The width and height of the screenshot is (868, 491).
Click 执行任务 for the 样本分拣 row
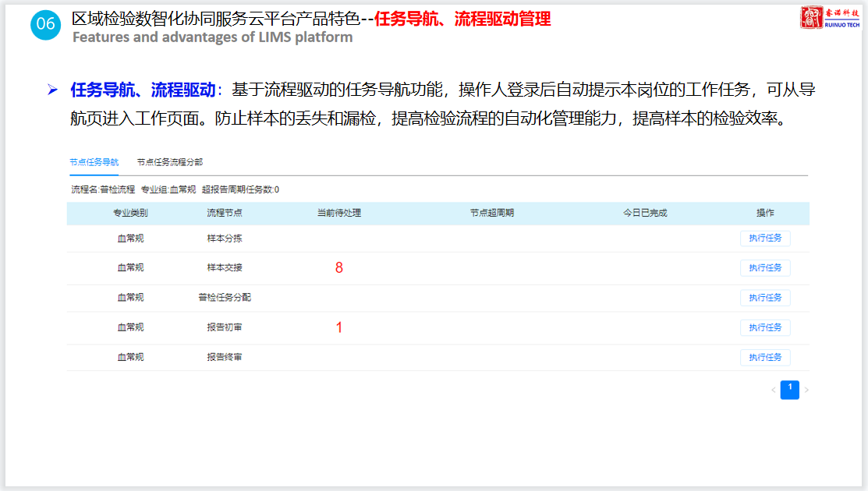(x=764, y=238)
